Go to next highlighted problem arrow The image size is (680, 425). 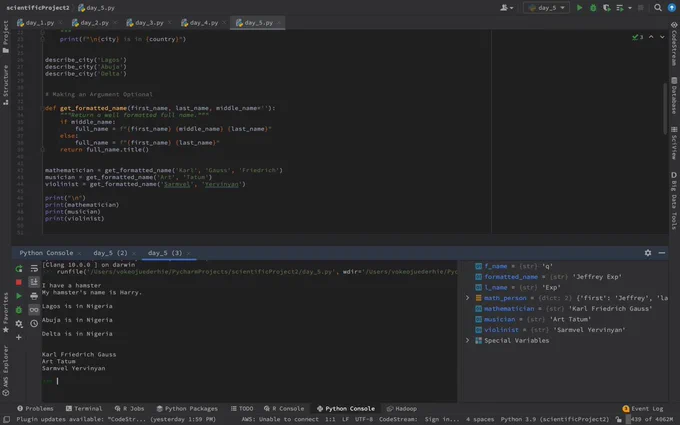662,37
